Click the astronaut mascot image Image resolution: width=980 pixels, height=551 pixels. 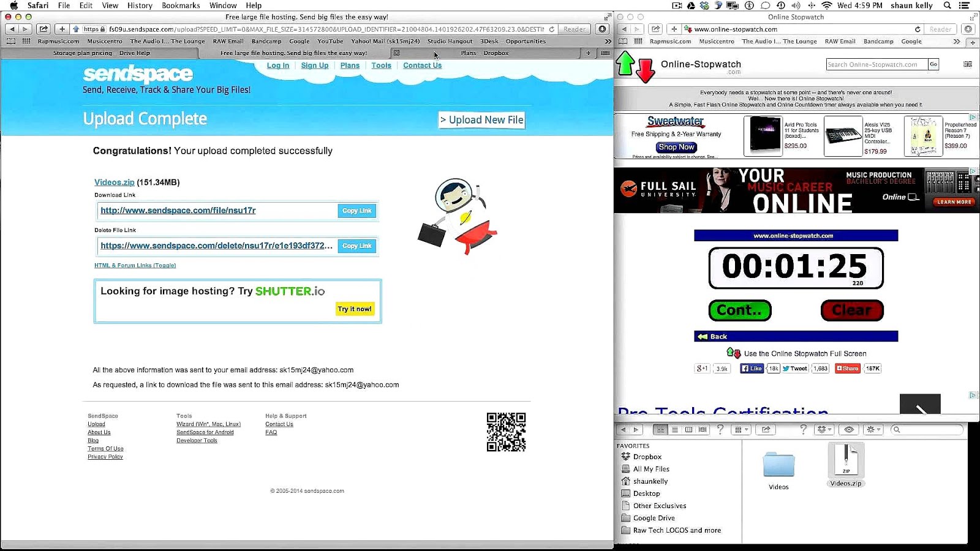click(x=458, y=216)
